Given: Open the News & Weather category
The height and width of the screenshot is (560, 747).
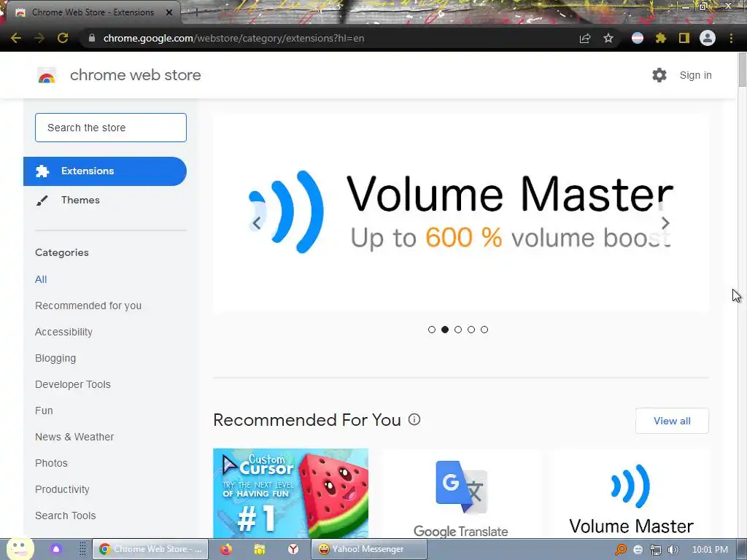Looking at the screenshot, I should (74, 437).
